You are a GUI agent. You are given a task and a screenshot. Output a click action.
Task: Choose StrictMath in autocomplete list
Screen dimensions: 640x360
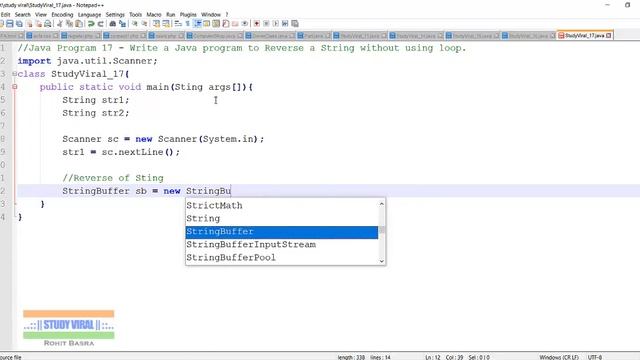click(x=282, y=205)
